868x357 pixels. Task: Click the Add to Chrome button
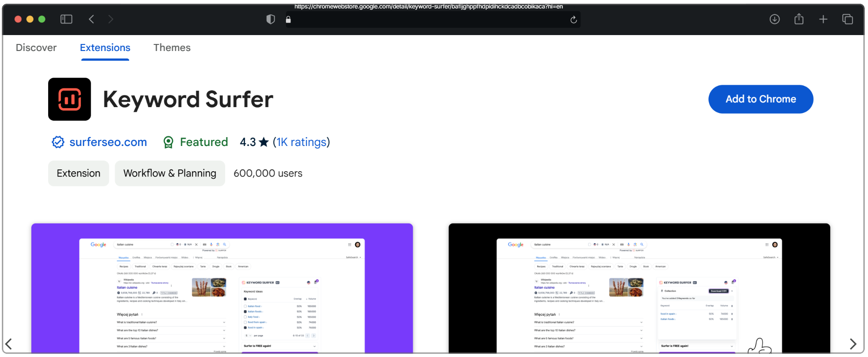point(761,99)
